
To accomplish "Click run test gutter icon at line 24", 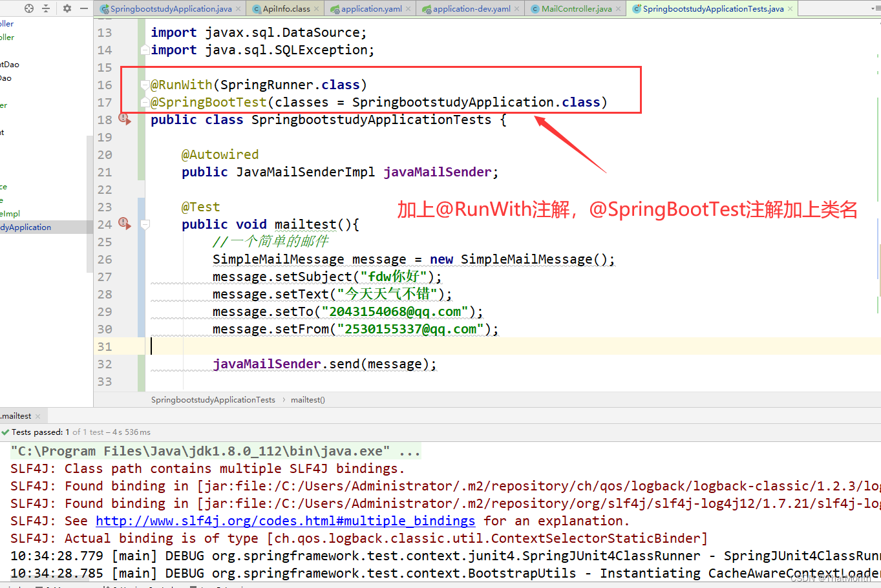I will [124, 224].
